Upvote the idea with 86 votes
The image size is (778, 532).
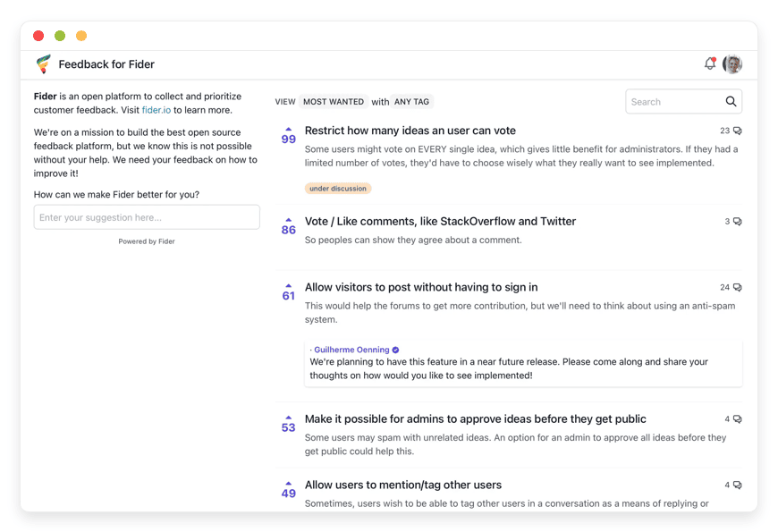288,220
